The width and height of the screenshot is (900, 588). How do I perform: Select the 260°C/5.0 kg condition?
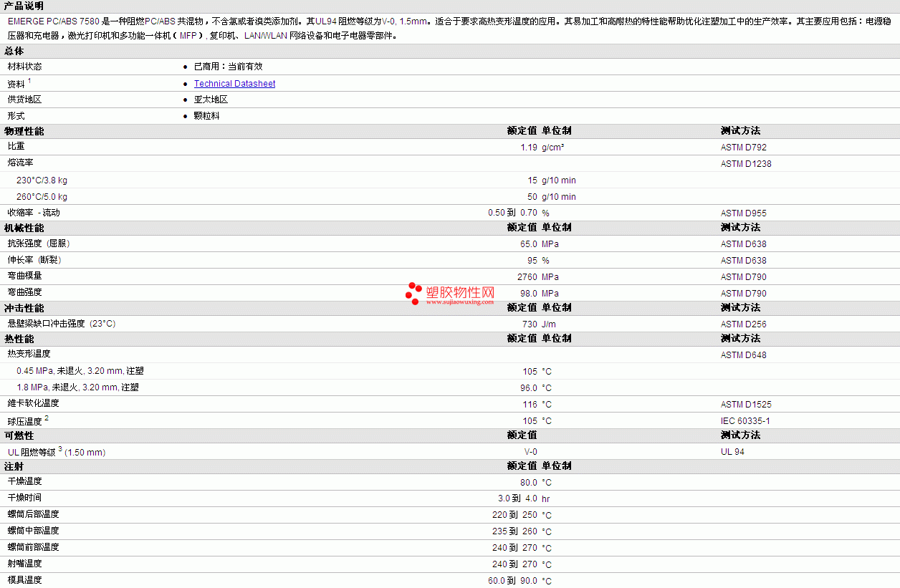click(42, 197)
